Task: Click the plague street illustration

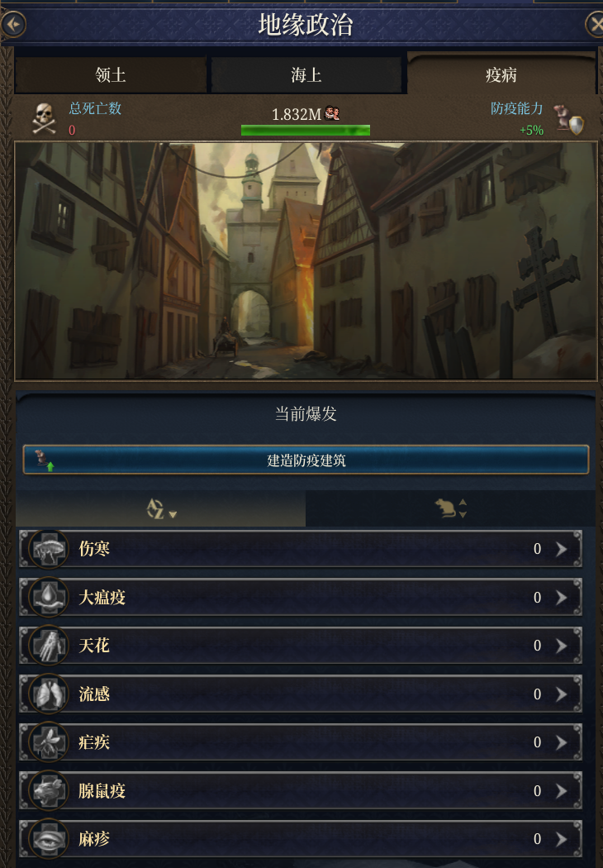Action: 306,260
